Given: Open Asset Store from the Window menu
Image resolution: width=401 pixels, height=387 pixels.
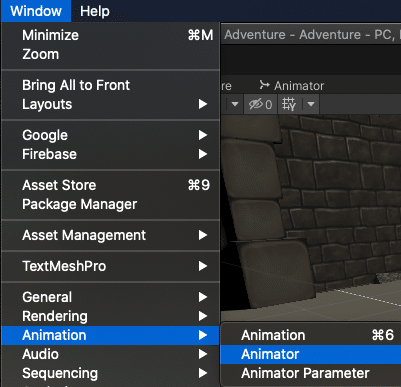Looking at the screenshot, I should (x=110, y=185).
